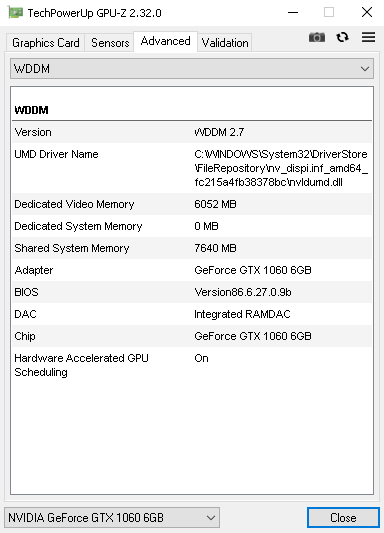Expand the WDDM category dropdown
384x533 pixels.
click(192, 69)
